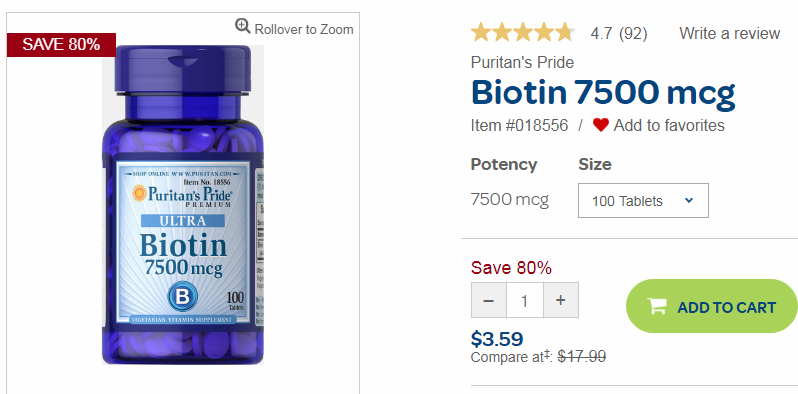
Task: Click Add to favorites text link
Action: (669, 125)
